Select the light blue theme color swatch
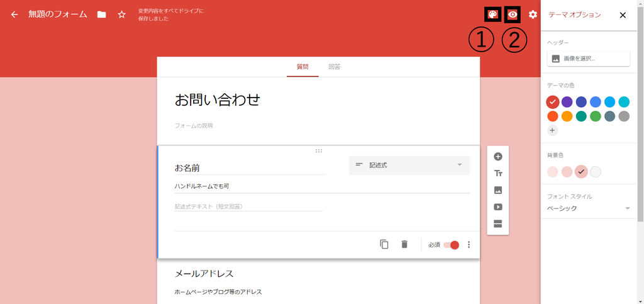 click(610, 101)
